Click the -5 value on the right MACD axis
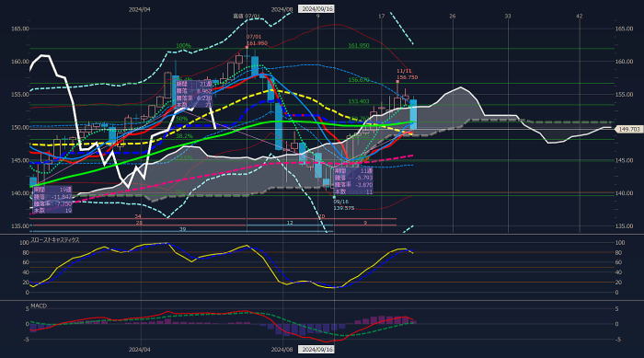Screen dimensions: 644x358 pos(616,340)
